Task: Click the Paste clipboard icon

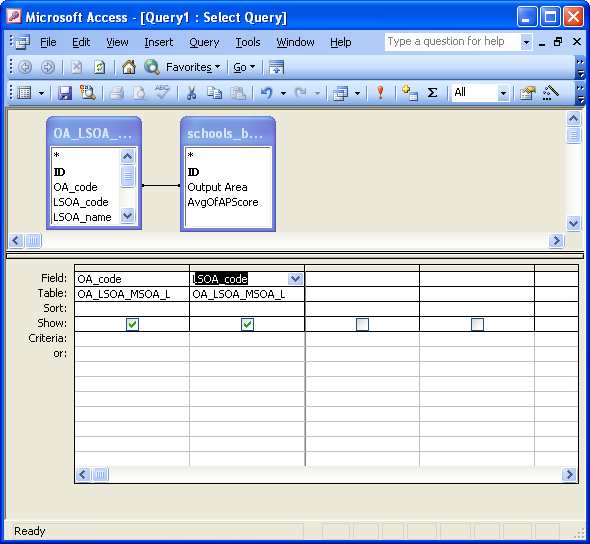Action: click(238, 93)
